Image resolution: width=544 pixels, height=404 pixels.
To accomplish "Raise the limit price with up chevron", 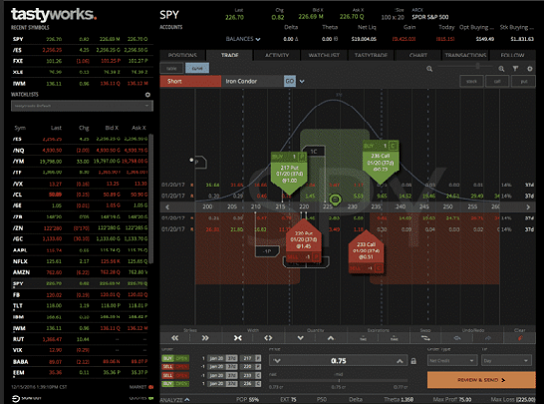I will point(400,361).
